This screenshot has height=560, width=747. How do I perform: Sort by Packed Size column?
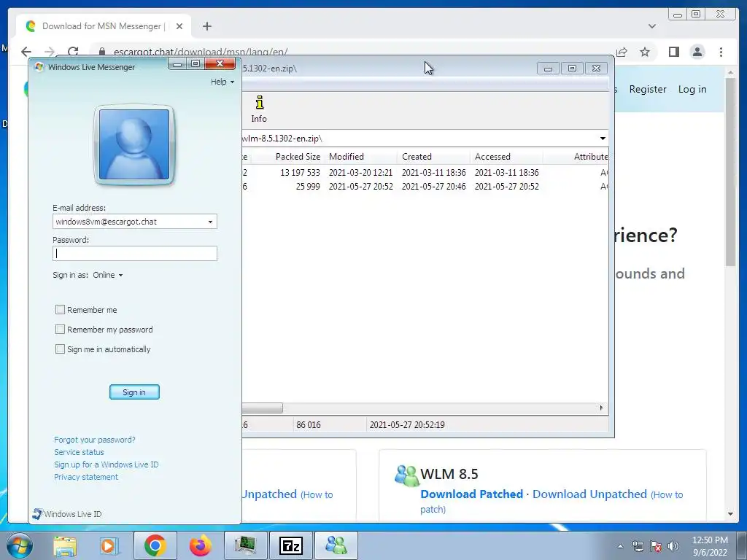click(x=287, y=157)
